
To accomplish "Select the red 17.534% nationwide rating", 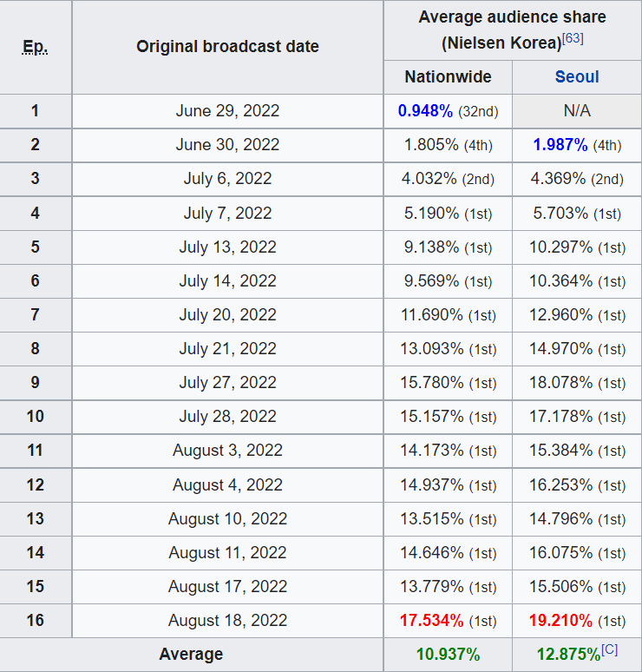I will click(431, 621).
